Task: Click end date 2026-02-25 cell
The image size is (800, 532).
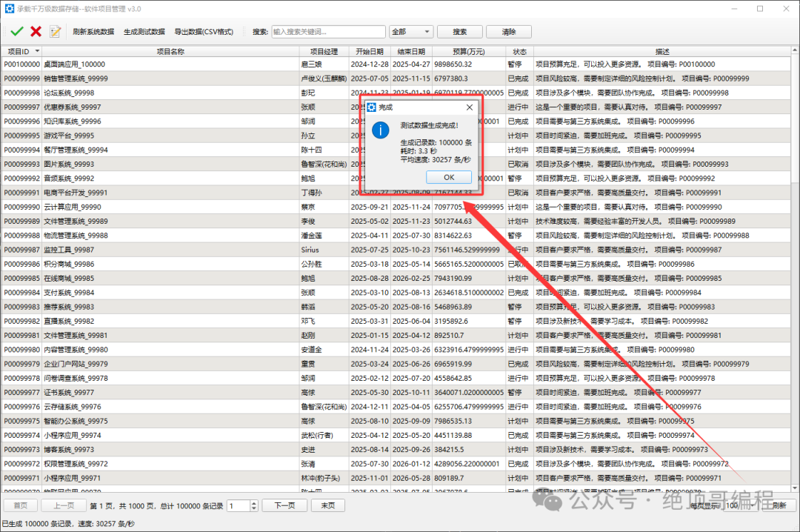Action: tap(412, 279)
